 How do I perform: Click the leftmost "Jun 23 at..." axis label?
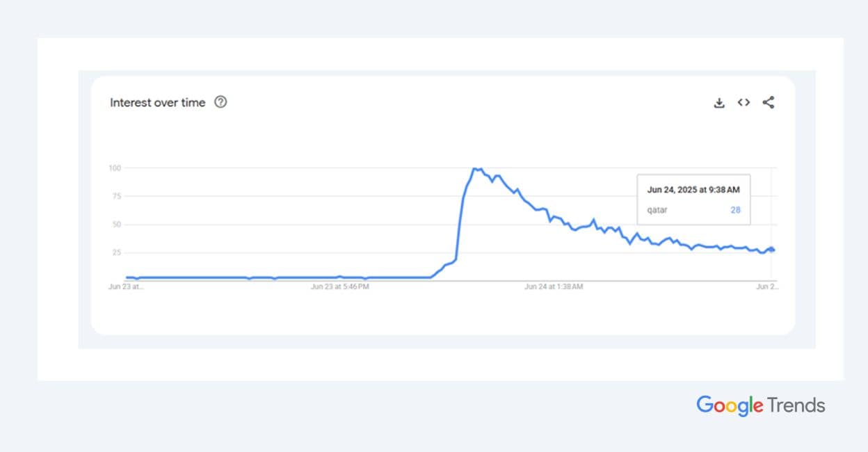tap(126, 286)
